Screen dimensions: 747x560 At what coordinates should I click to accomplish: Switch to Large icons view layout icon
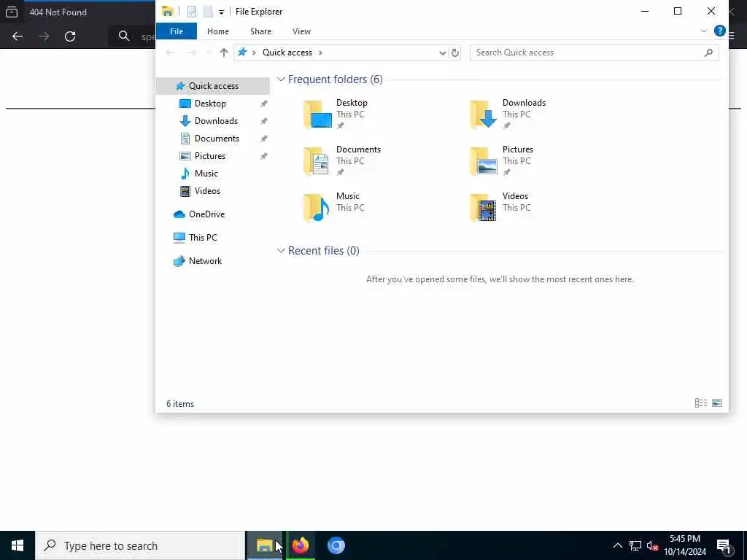(x=717, y=403)
